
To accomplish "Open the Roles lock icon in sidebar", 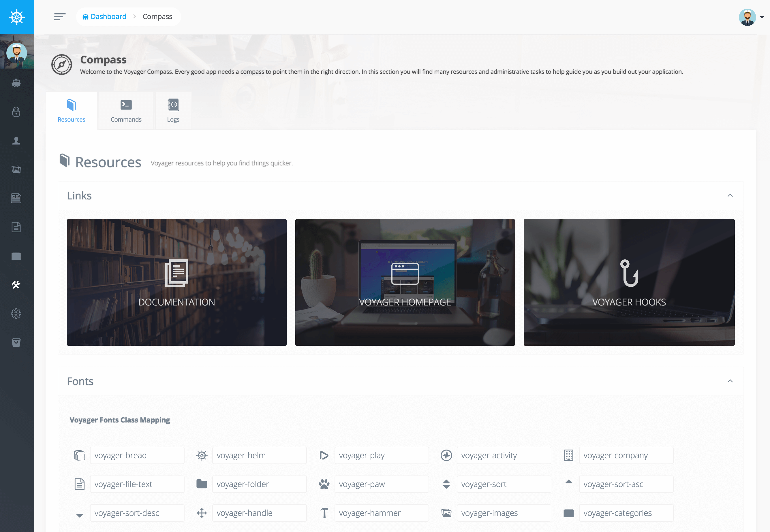I will point(16,112).
